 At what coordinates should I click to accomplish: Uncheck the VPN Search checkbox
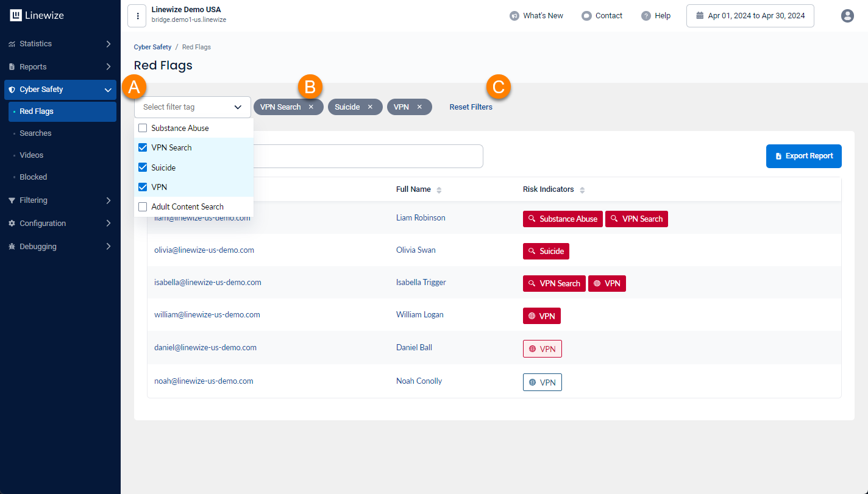(x=143, y=148)
